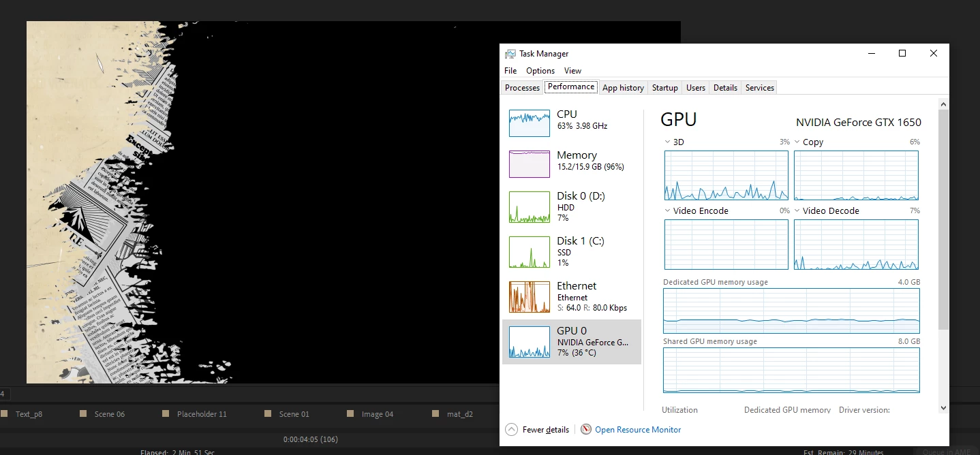Collapse with the Fewer details chevron icon
Image resolution: width=980 pixels, height=455 pixels.
(x=511, y=430)
